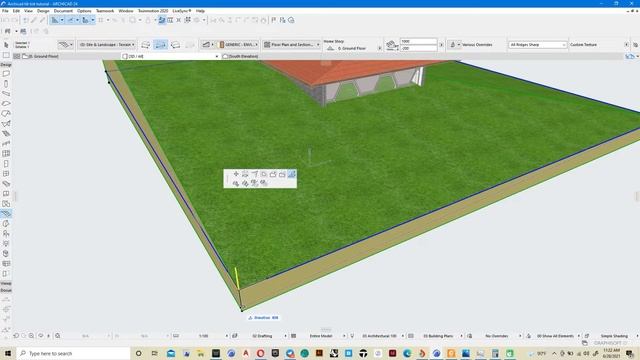Viewport: 640px width, 360px height.
Task: Open the Teamwork menu
Action: coord(105,11)
